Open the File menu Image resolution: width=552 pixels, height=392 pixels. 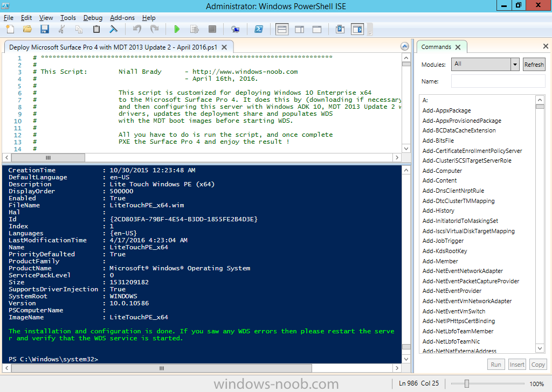tap(9, 18)
